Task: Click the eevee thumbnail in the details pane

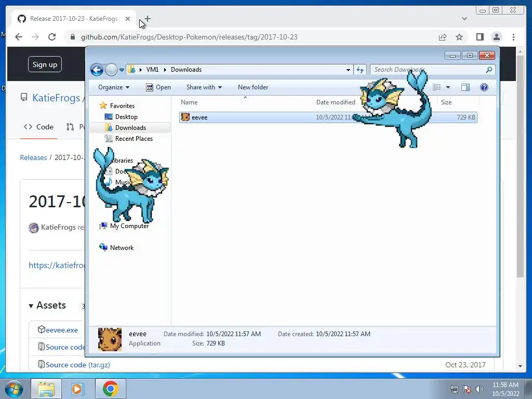Action: (110, 339)
